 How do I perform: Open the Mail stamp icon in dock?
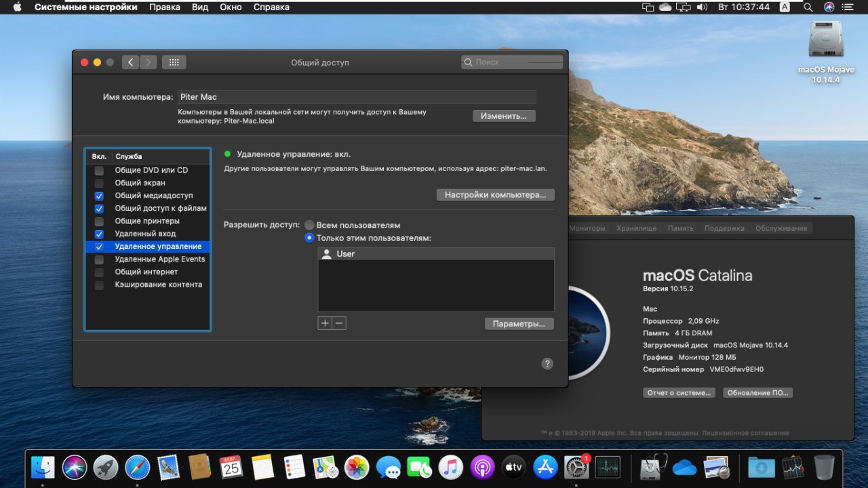tap(168, 467)
